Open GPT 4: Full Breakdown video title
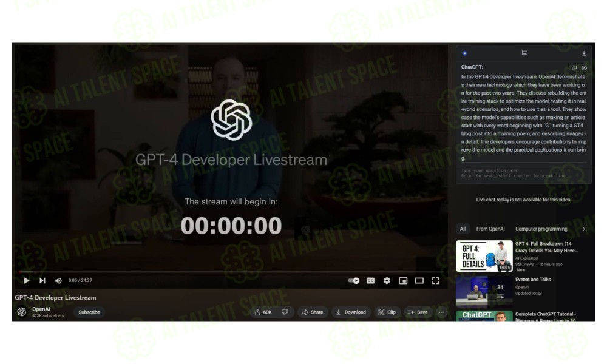This screenshot has height=364, width=607. click(x=546, y=247)
